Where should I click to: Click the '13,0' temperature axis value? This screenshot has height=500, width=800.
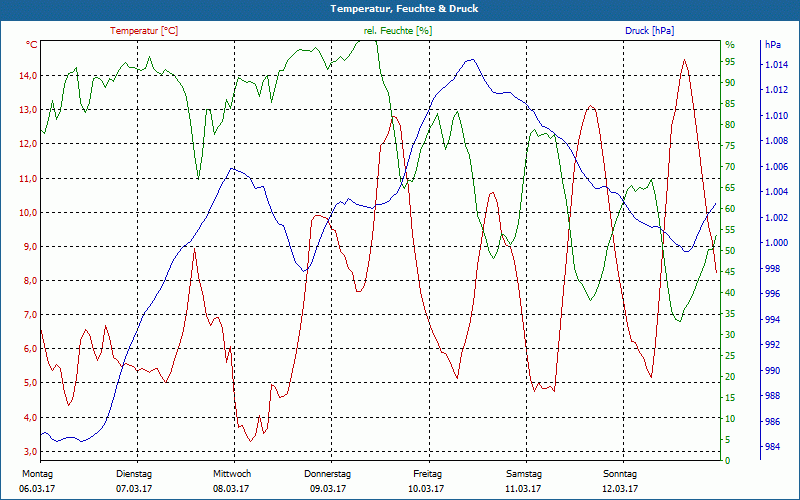(x=28, y=110)
